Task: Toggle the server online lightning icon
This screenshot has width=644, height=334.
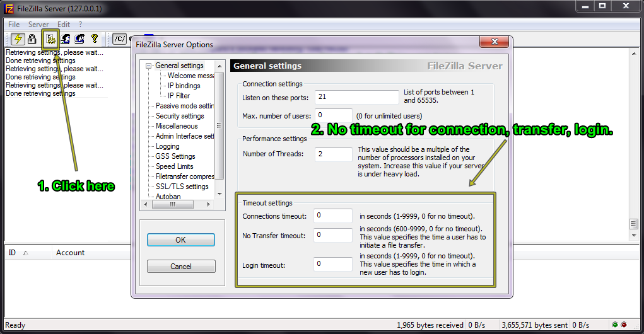Action: (18, 39)
